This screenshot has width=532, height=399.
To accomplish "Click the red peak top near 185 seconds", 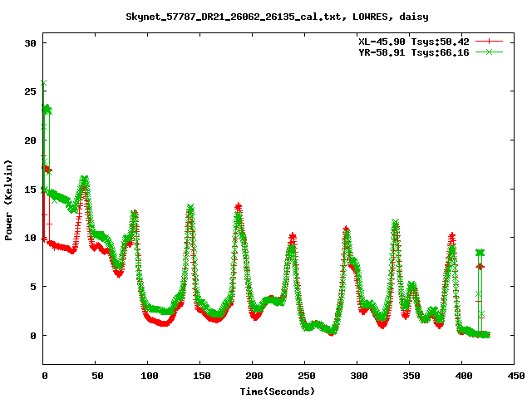I will point(239,205).
